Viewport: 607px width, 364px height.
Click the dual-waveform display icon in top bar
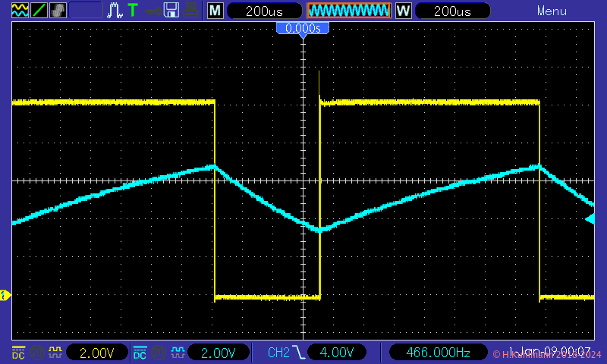[x=19, y=11]
